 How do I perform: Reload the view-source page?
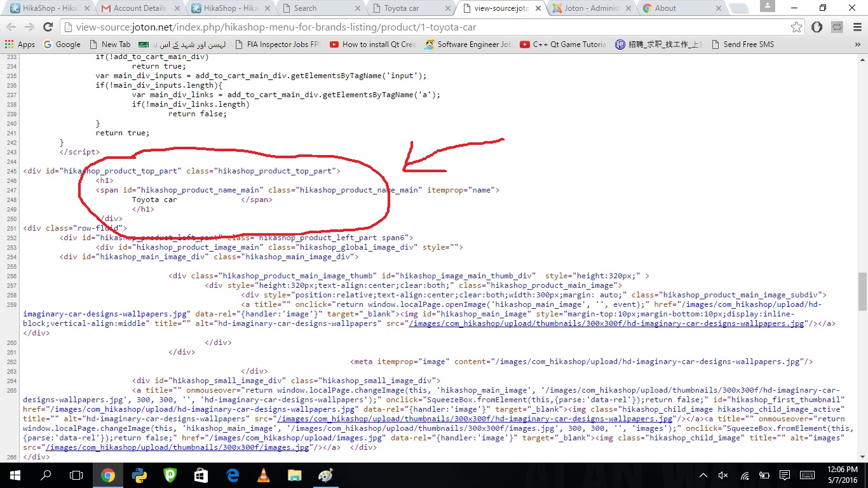48,27
